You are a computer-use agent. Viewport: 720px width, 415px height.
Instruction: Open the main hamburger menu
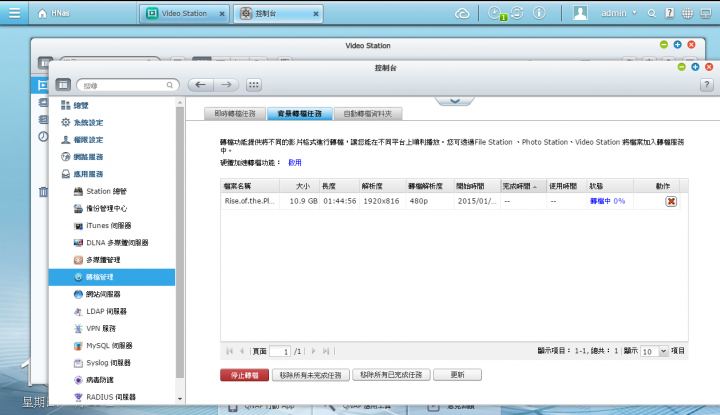(14, 13)
